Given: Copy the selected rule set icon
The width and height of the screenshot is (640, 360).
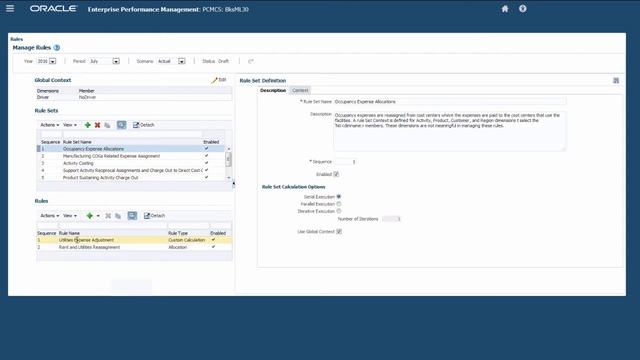Looking at the screenshot, I should [x=107, y=125].
